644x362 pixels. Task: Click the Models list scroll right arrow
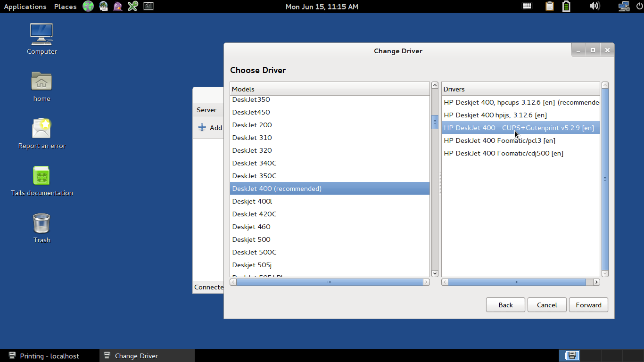(427, 282)
